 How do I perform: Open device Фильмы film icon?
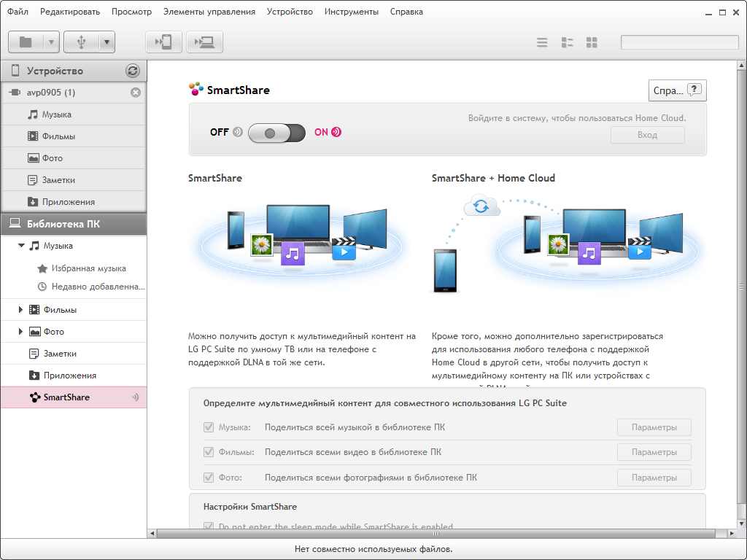(32, 136)
